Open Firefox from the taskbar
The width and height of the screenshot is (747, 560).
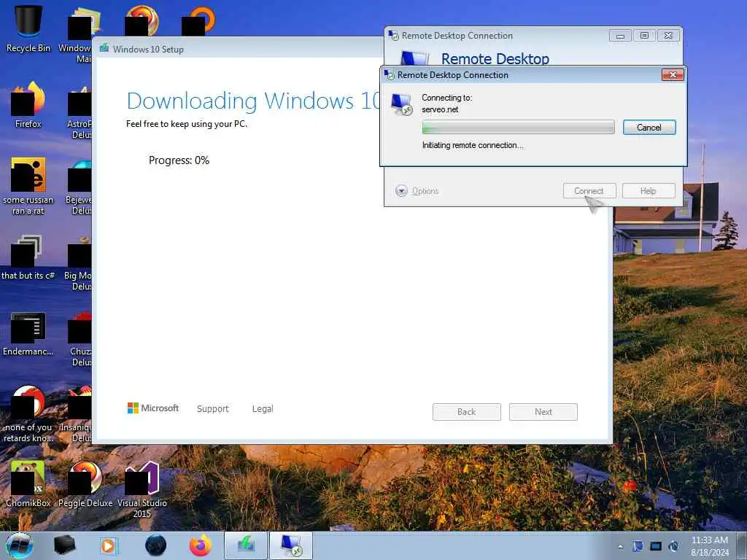[x=201, y=545]
